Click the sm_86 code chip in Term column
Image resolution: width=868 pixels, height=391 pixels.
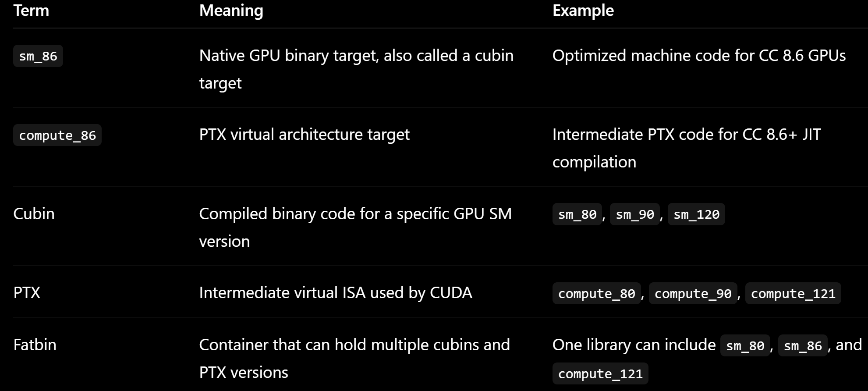point(38,56)
